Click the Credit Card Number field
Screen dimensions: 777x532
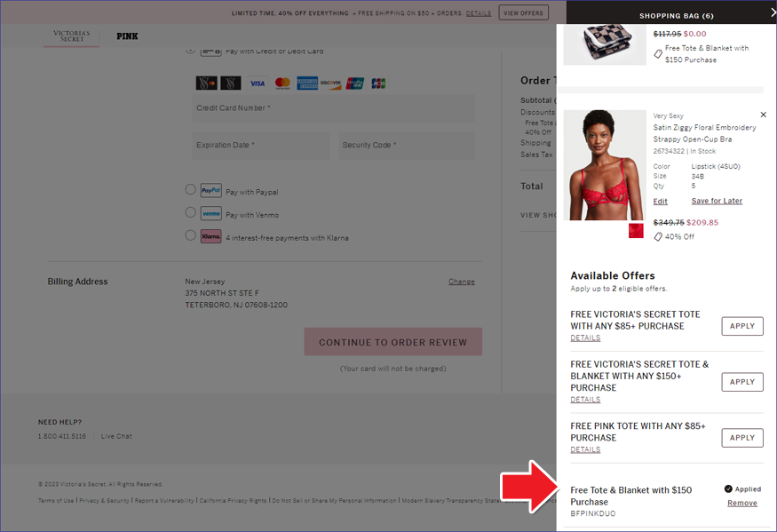pos(334,108)
